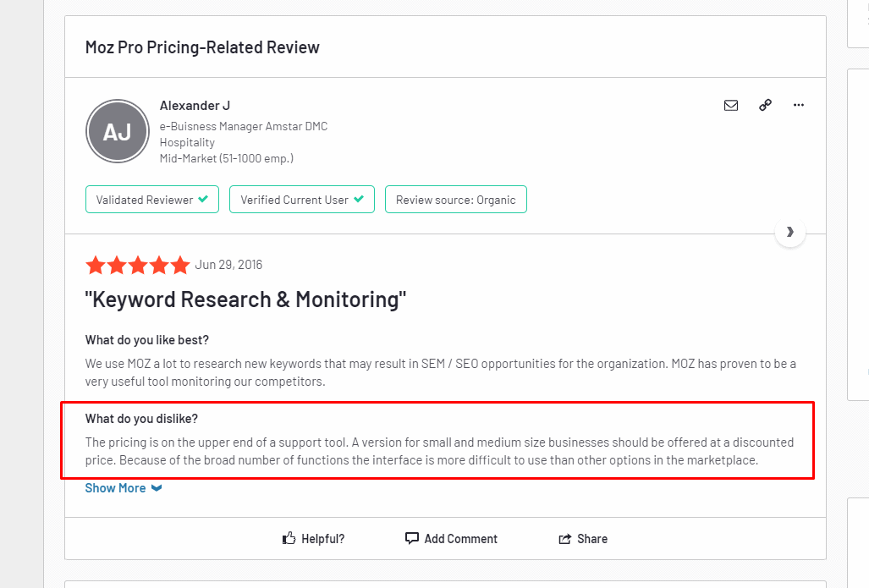Email the reviewer via the envelope icon
The height and width of the screenshot is (588, 869).
tap(731, 105)
